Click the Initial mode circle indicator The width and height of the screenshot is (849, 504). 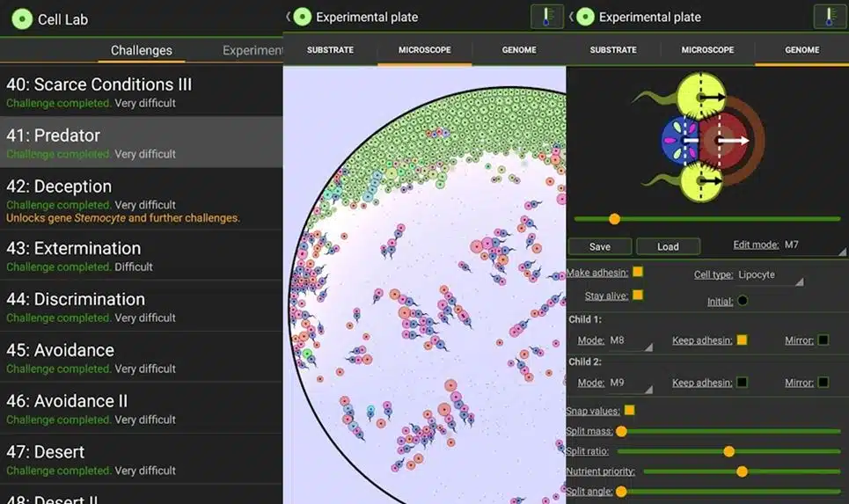[743, 301]
